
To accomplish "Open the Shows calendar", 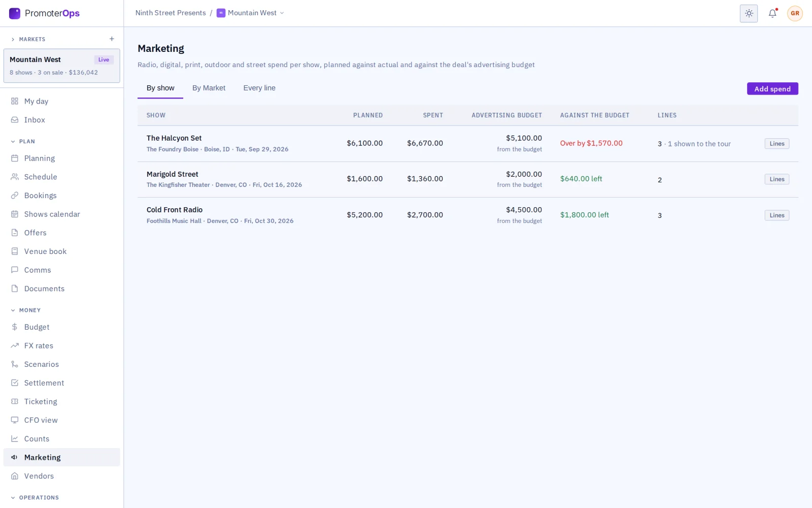I will 62,214.
